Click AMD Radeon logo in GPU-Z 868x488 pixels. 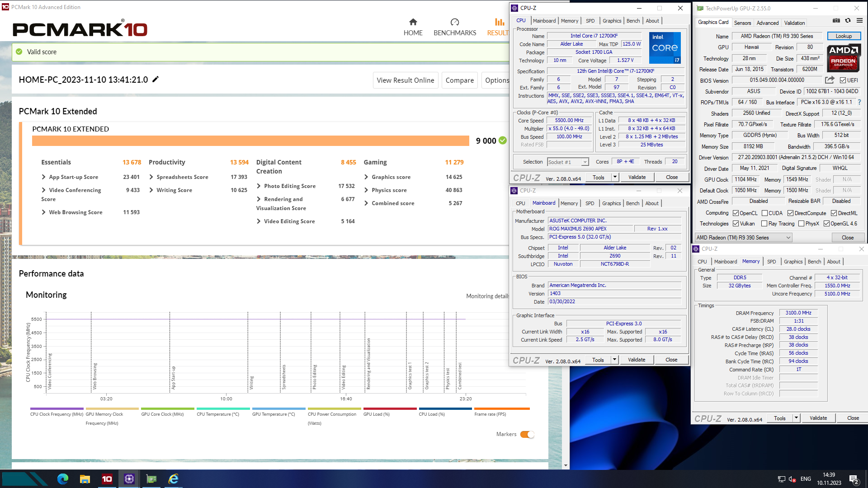[844, 57]
